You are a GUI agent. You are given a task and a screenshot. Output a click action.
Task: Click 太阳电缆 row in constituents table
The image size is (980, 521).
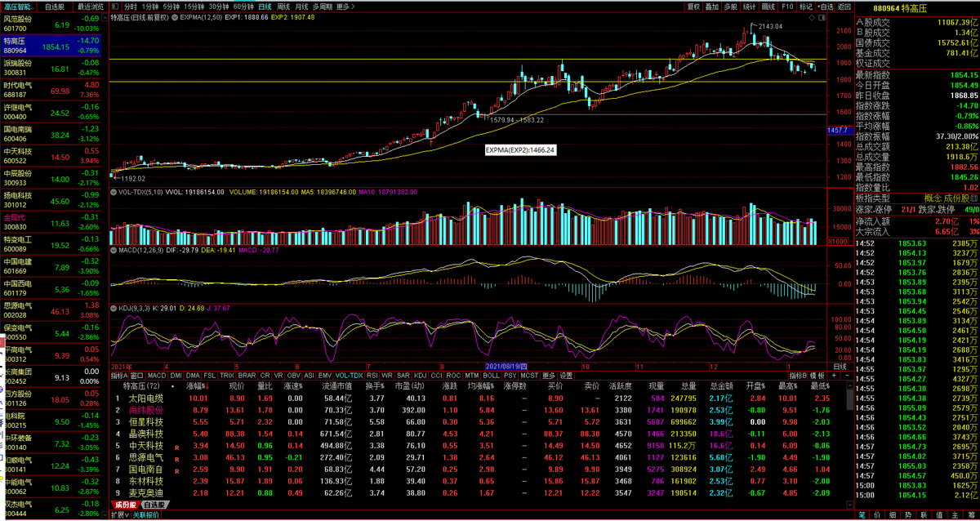coord(480,398)
